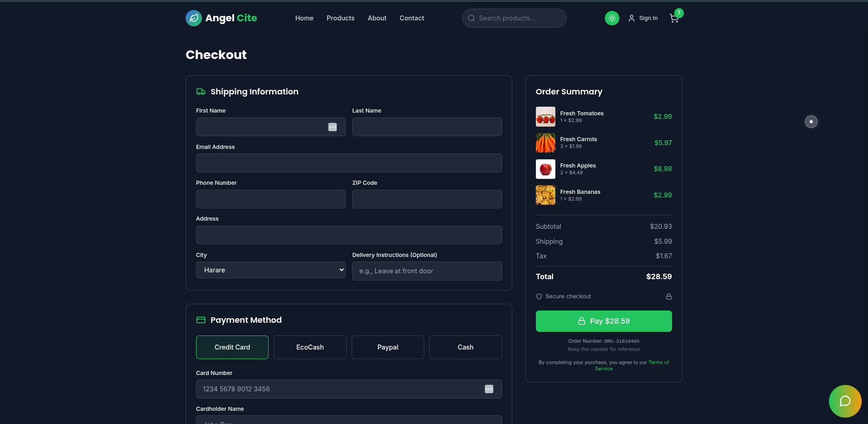
Task: Pick Cash payment option
Action: point(465,347)
